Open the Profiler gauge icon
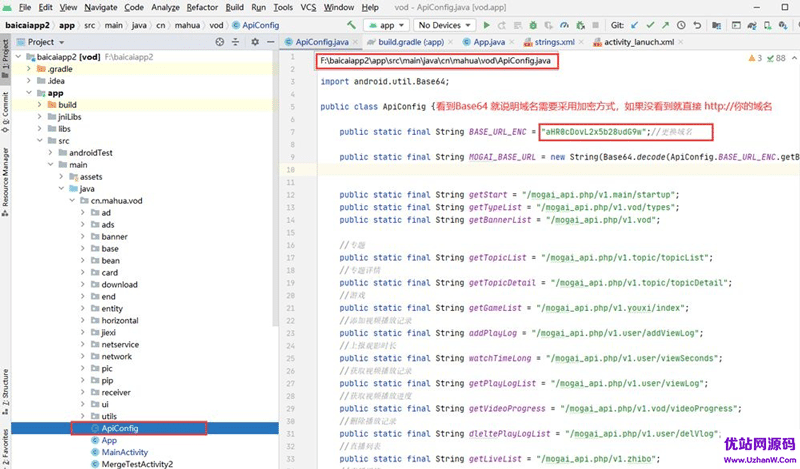This screenshot has width=800, height=469. [x=564, y=25]
